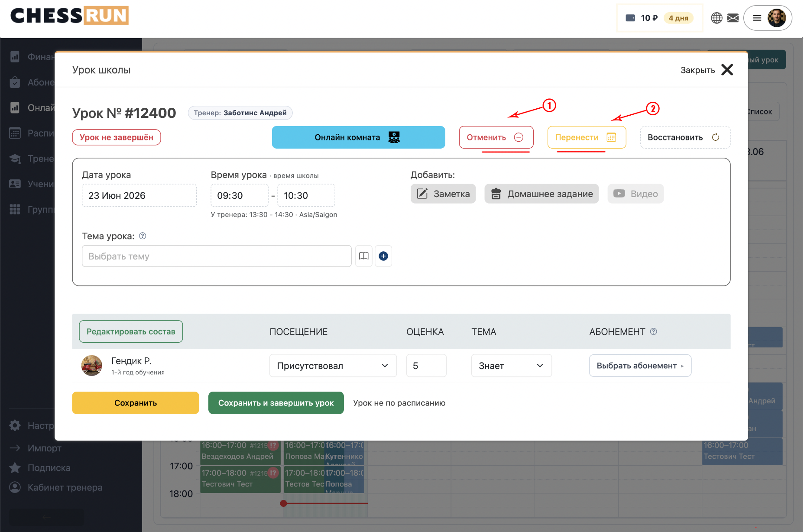Open Выбрать абонемент selector
The height and width of the screenshot is (532, 804).
pos(640,366)
